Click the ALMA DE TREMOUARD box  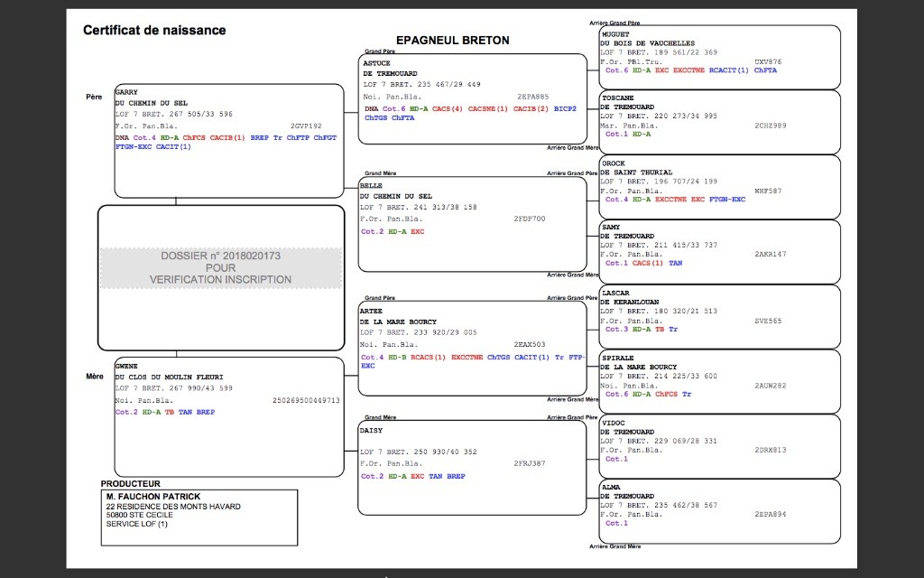[719, 511]
